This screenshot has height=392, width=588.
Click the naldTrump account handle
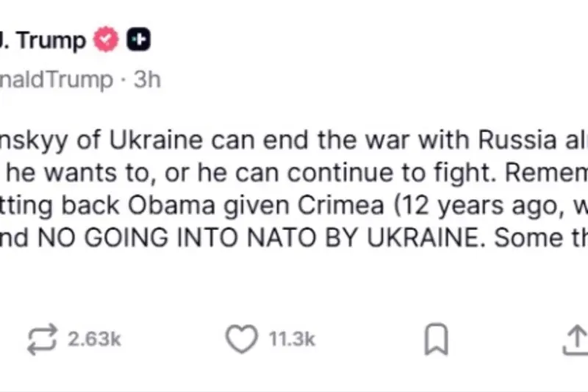click(x=57, y=79)
